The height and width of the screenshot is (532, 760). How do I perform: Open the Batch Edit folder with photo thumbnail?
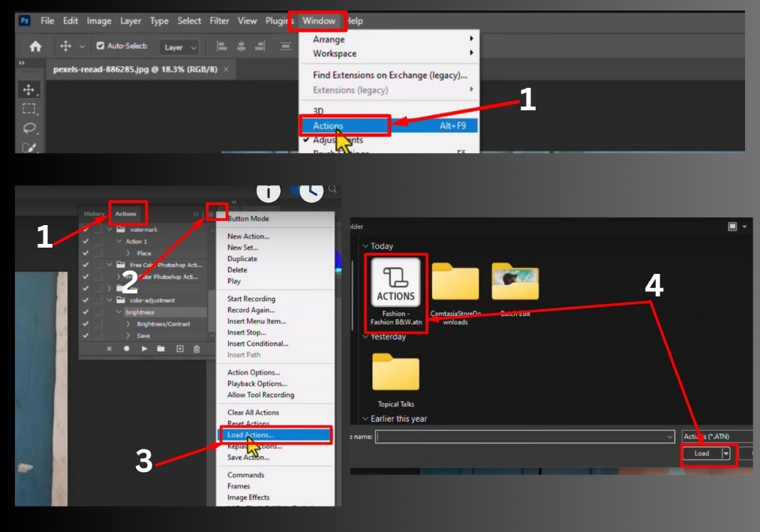click(515, 289)
